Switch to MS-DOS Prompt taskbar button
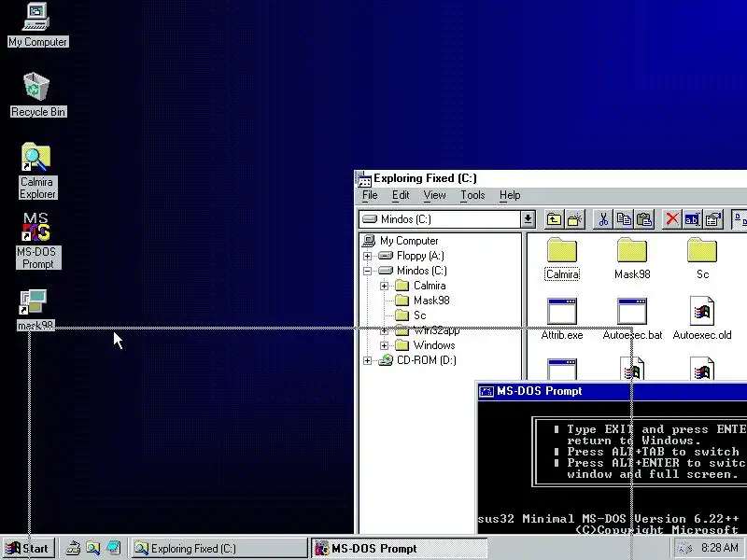 (400, 548)
